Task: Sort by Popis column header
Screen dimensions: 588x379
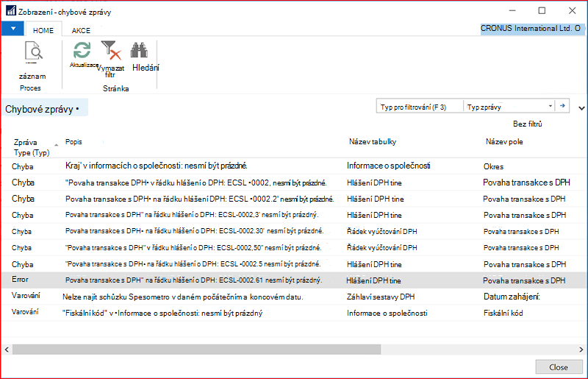Action: [x=73, y=141]
